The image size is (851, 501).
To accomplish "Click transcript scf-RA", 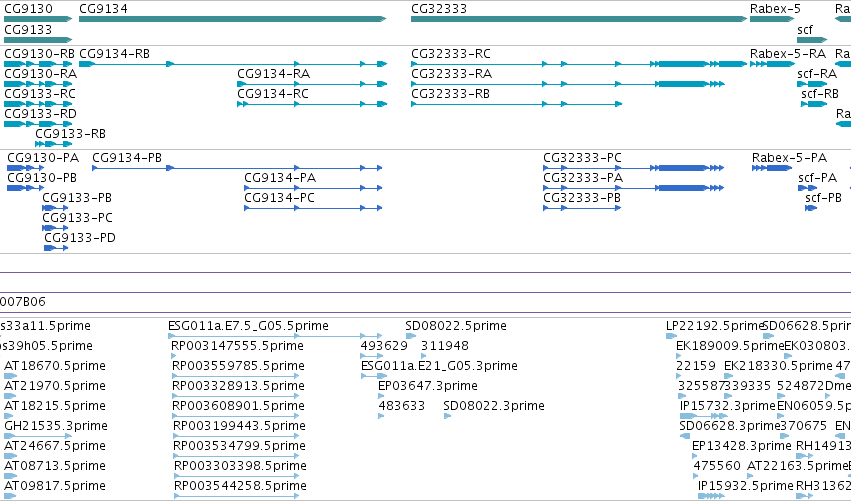I will [x=817, y=74].
